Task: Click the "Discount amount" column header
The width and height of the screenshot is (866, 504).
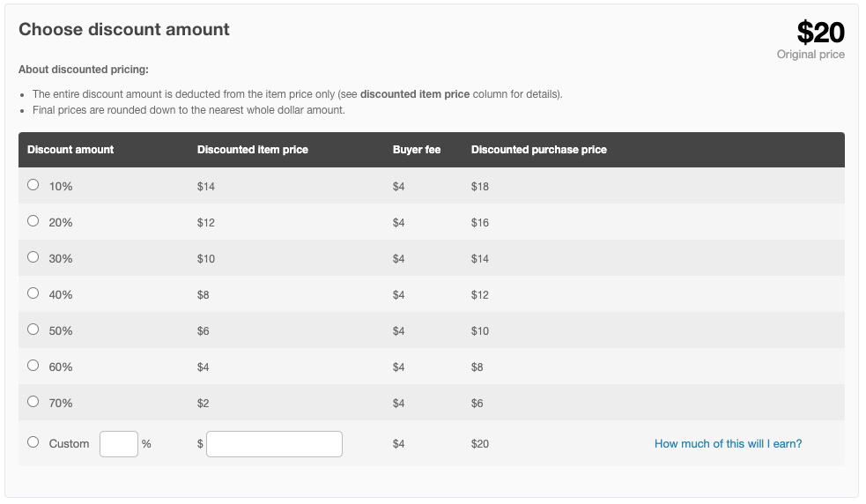Action: [x=70, y=150]
